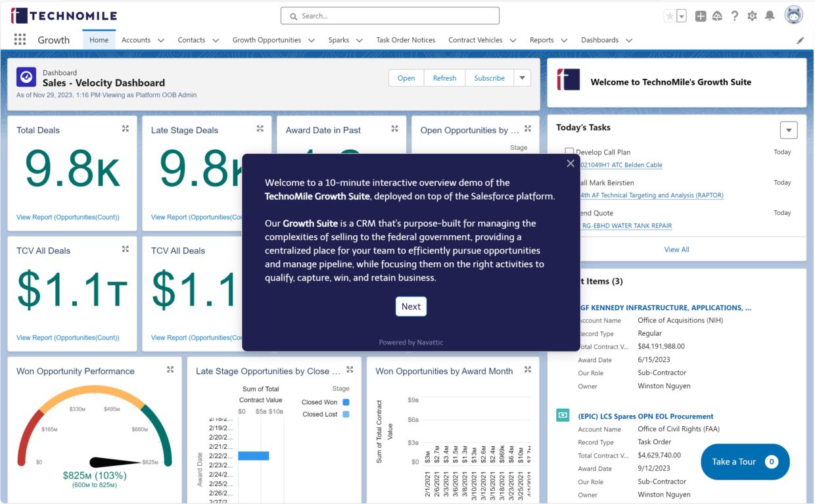Click the 0 badge on Take a Tour
Screen dimensions: 815x504
(x=772, y=461)
